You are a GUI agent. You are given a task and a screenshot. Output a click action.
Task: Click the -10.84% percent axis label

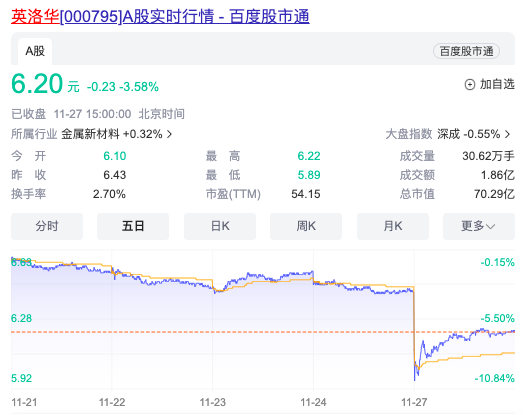495,378
